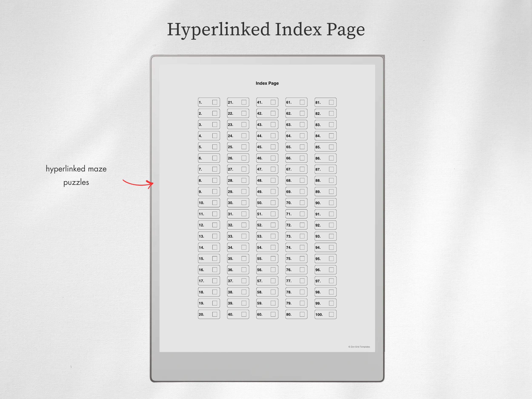Open maze puzzle link 7
The image size is (532, 399).
tap(209, 169)
